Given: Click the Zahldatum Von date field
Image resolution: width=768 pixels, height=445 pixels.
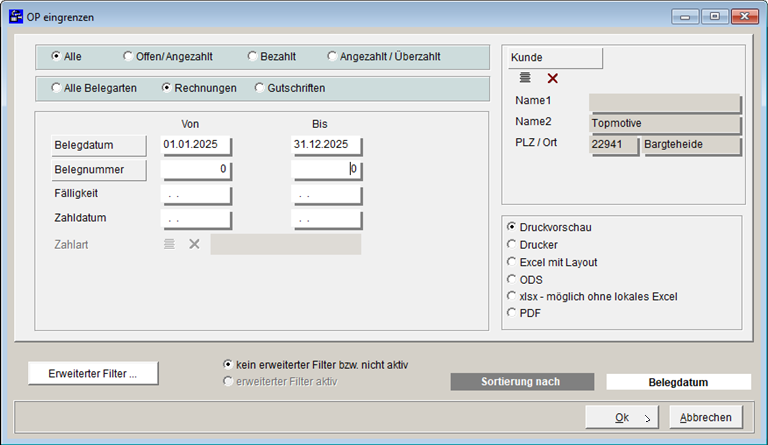Looking at the screenshot, I should point(196,220).
